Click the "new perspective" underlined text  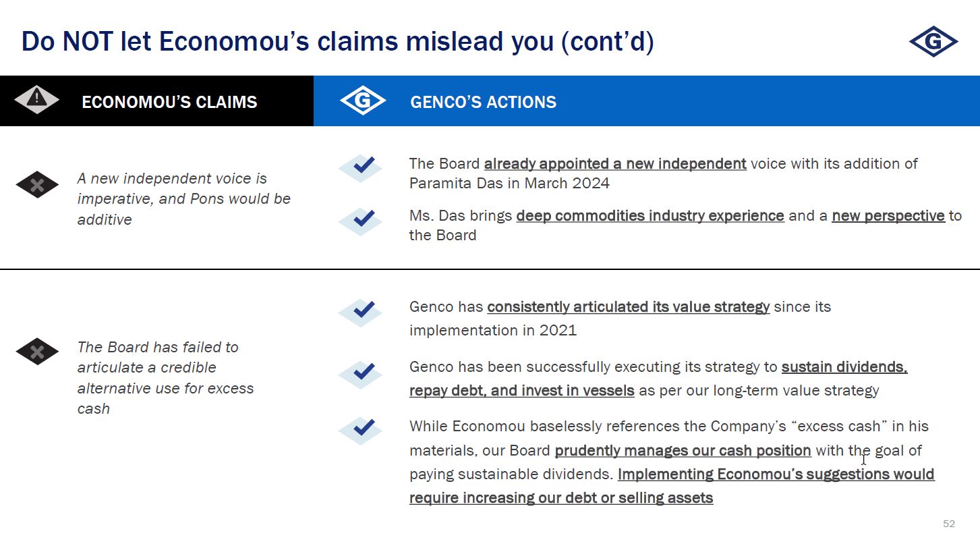point(888,216)
